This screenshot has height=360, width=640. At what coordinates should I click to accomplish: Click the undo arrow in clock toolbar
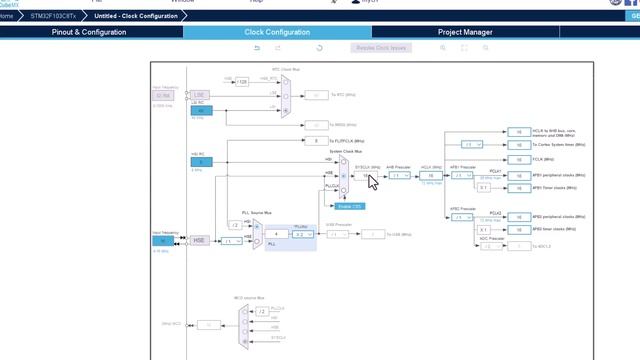coord(257,48)
